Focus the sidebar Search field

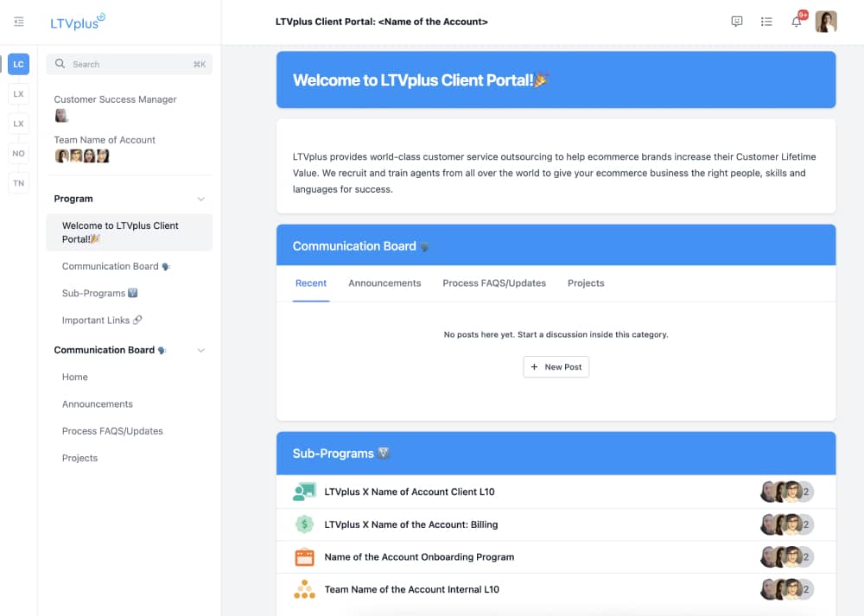coord(130,64)
